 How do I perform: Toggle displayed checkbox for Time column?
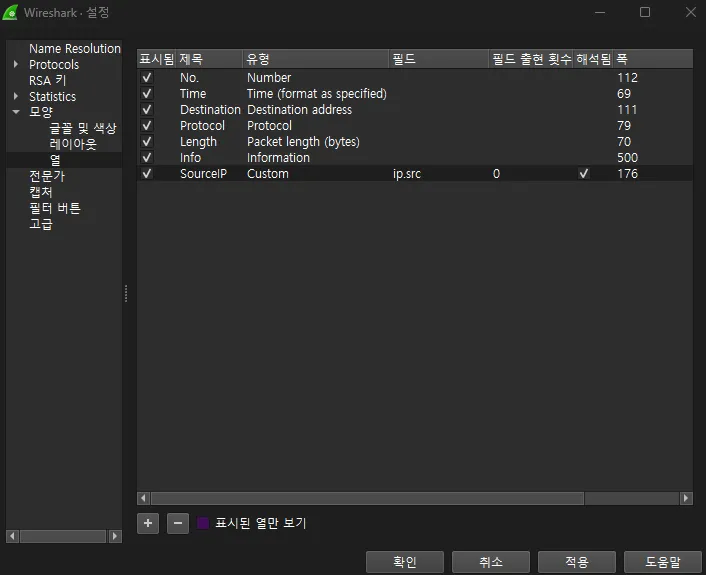coord(147,94)
